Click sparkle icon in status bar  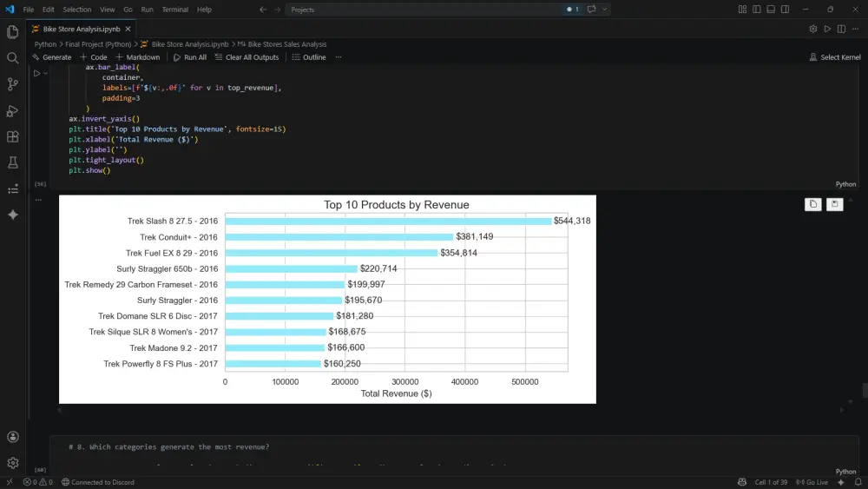(x=841, y=482)
